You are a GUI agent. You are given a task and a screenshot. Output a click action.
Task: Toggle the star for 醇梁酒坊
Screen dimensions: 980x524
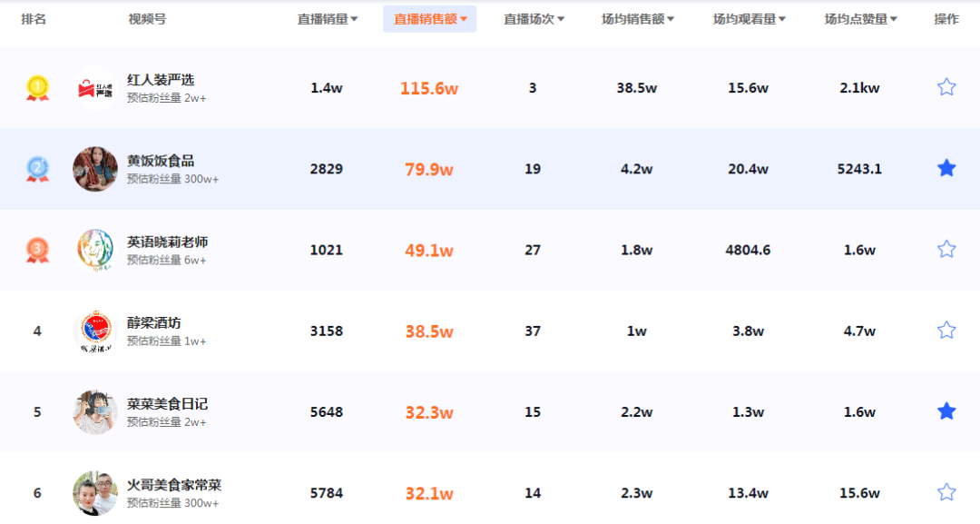pyautogui.click(x=946, y=330)
